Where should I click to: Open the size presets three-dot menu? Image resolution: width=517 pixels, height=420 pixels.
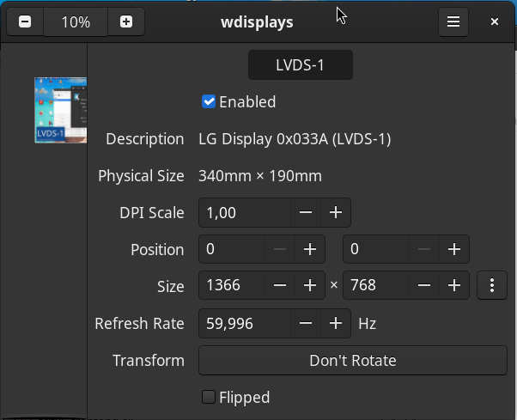click(492, 285)
